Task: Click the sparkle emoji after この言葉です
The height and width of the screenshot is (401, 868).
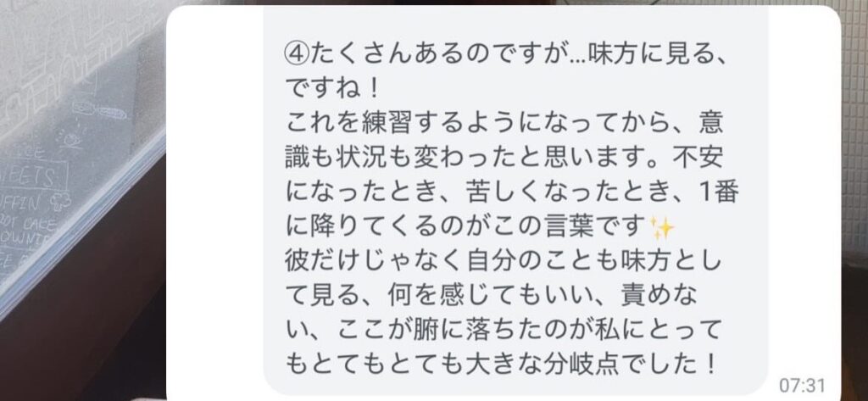Action: click(x=661, y=228)
